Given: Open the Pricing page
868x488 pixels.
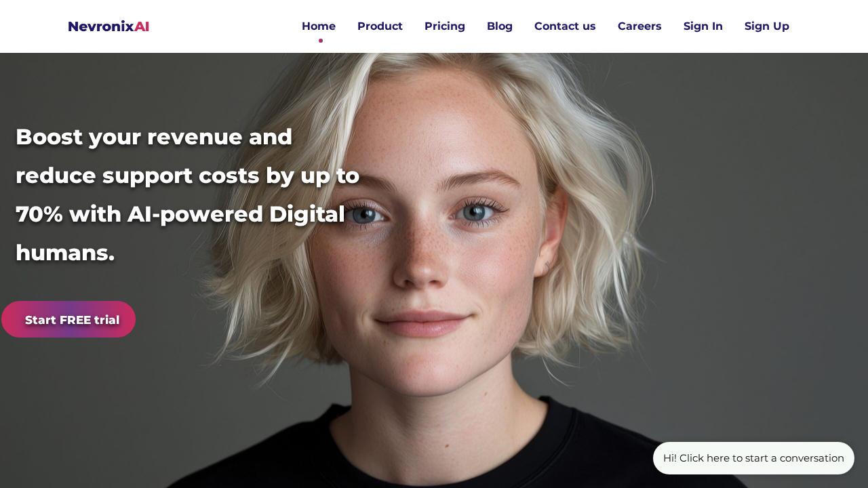Looking at the screenshot, I should pos(445,26).
